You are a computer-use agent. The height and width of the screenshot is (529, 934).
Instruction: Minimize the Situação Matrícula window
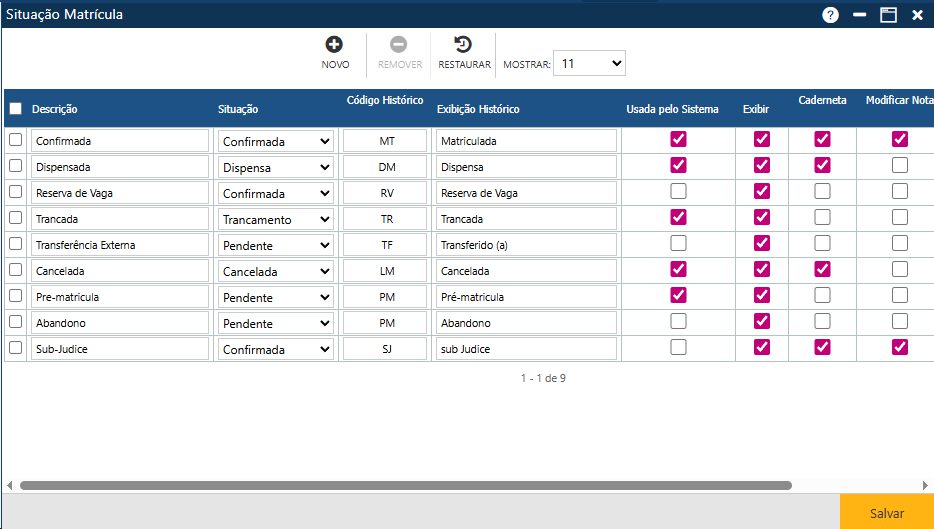click(859, 15)
